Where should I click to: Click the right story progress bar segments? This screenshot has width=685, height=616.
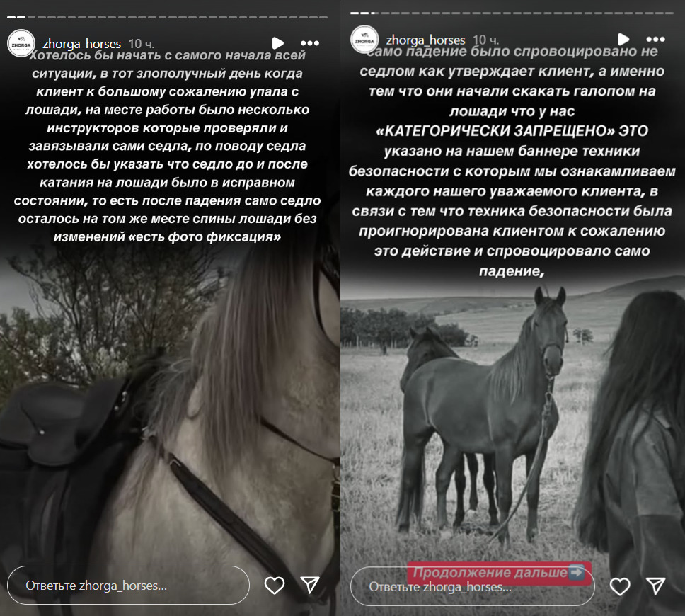click(512, 13)
